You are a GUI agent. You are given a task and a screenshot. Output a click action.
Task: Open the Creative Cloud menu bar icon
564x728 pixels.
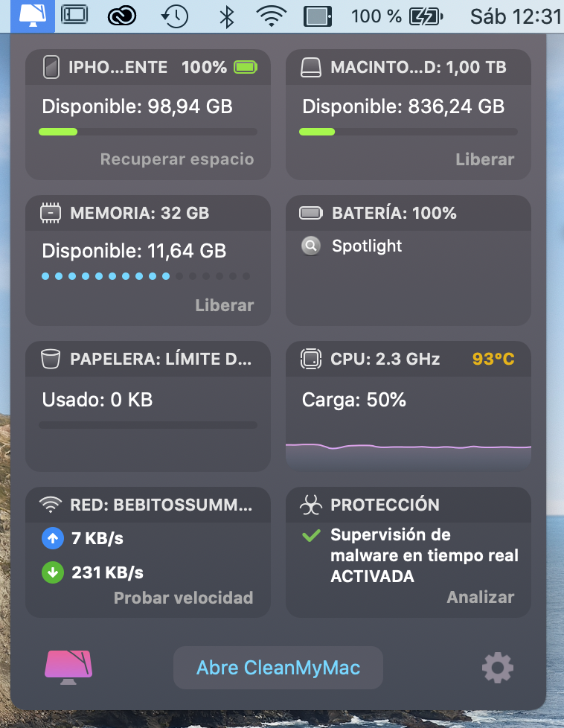pyautogui.click(x=122, y=16)
